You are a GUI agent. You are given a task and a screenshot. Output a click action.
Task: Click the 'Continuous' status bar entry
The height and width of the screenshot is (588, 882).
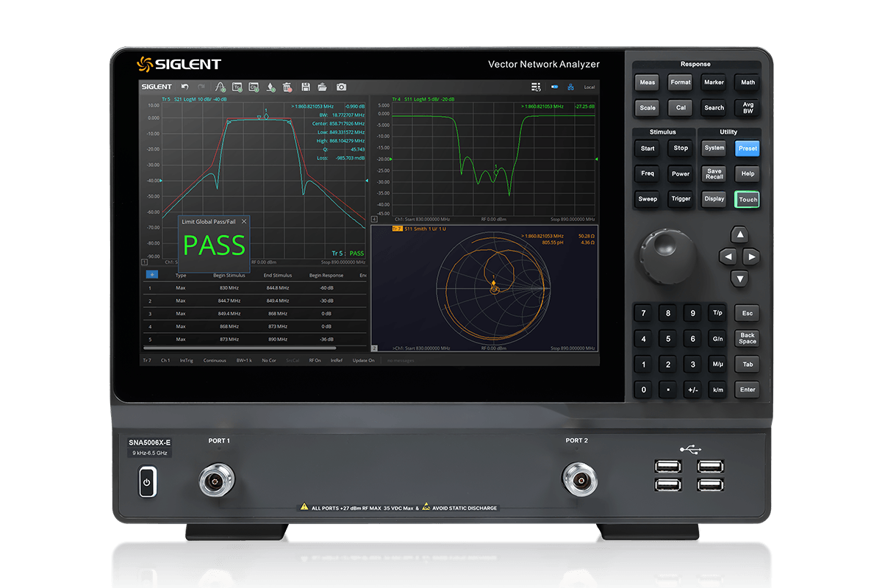click(215, 360)
